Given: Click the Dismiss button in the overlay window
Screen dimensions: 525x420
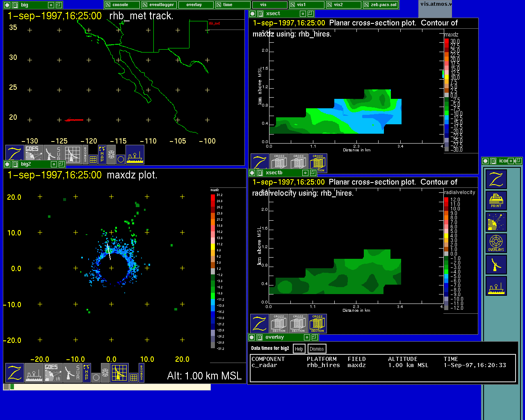Looking at the screenshot, I should tap(317, 349).
